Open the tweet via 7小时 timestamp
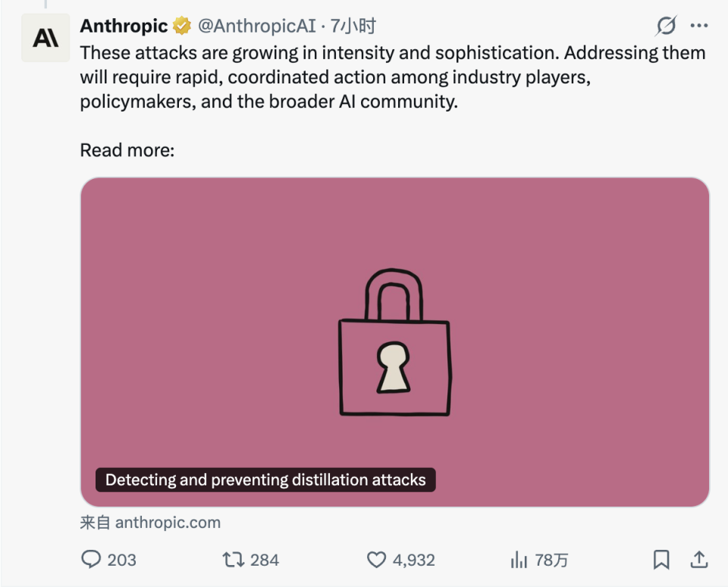The height and width of the screenshot is (587, 728). pyautogui.click(x=353, y=27)
